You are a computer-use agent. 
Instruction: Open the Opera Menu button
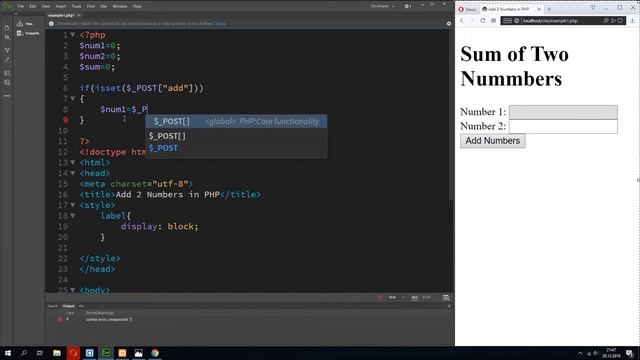point(467,9)
